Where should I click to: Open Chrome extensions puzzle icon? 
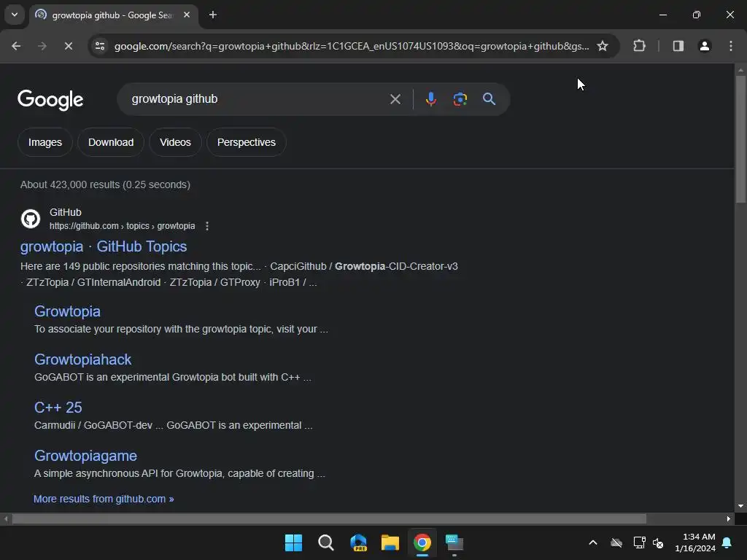point(639,46)
